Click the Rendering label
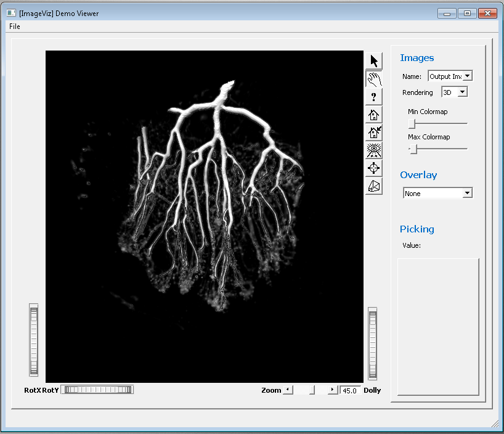Viewport: 504px width, 434px height. click(418, 92)
